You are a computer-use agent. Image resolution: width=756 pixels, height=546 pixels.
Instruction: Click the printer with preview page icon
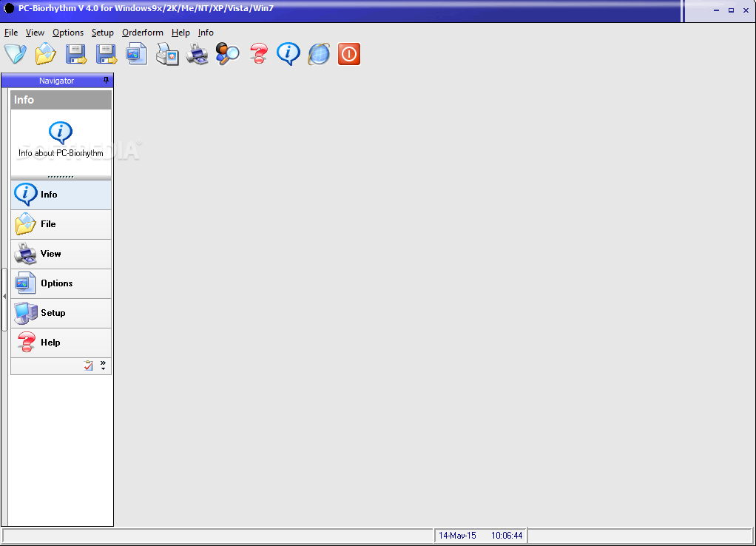tap(167, 54)
